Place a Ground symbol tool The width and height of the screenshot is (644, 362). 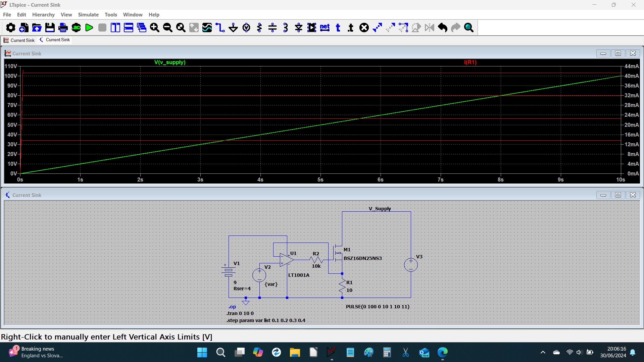tap(233, 28)
